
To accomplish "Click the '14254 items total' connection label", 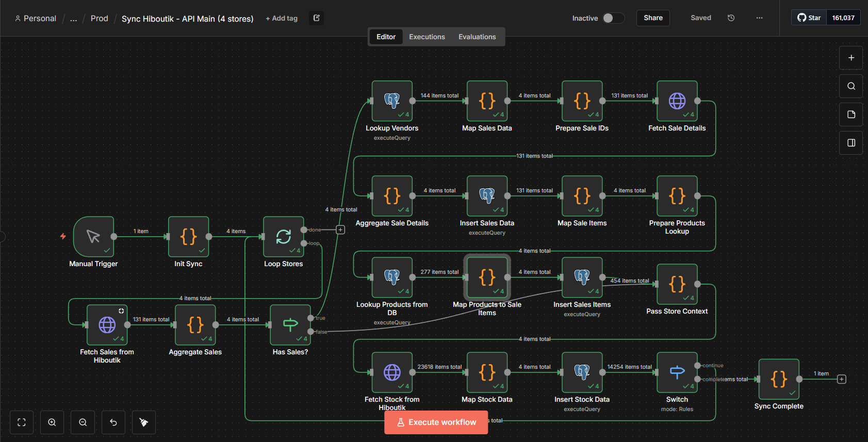I will [629, 367].
